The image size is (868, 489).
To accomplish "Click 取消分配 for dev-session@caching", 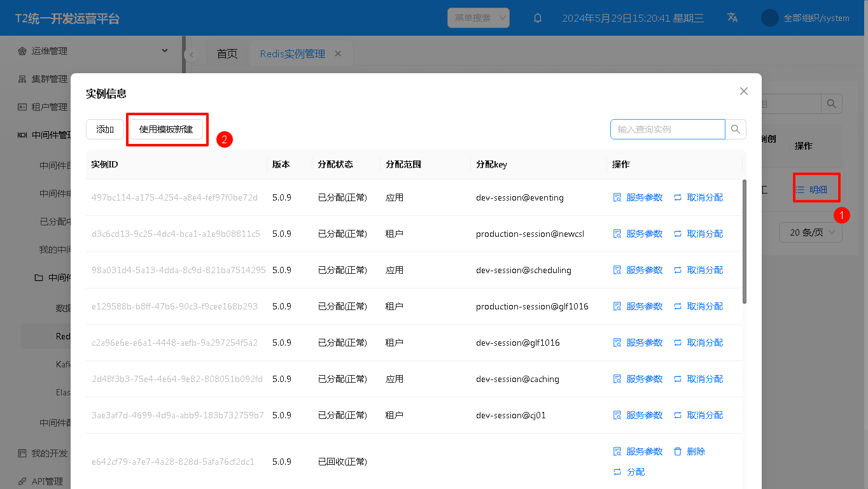I will pyautogui.click(x=698, y=379).
